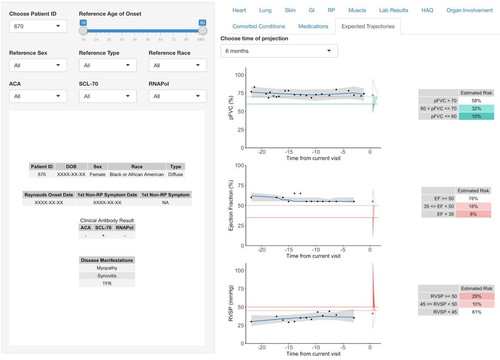Open the HAQ tab
500x360 pixels.
coord(427,10)
